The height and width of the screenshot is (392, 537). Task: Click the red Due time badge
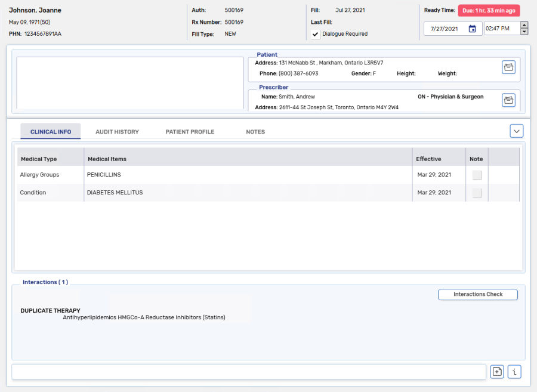(489, 11)
